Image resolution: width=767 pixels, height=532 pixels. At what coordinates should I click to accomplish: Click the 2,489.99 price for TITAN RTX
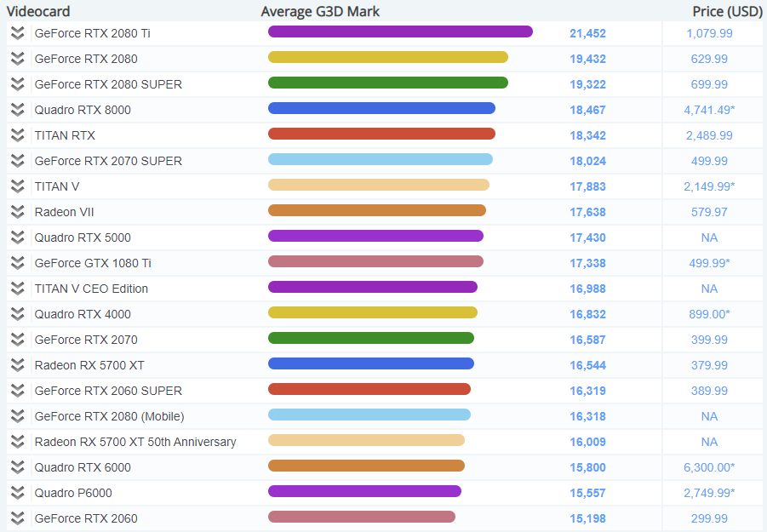(709, 135)
